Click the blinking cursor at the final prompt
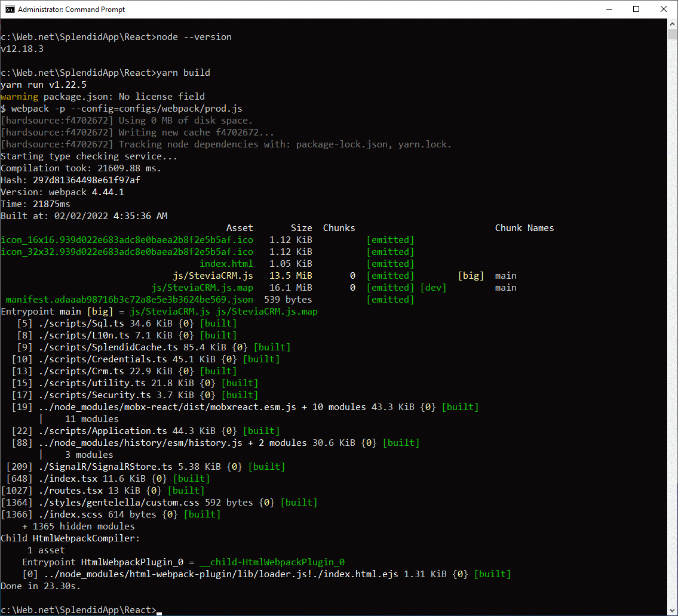 click(159, 612)
